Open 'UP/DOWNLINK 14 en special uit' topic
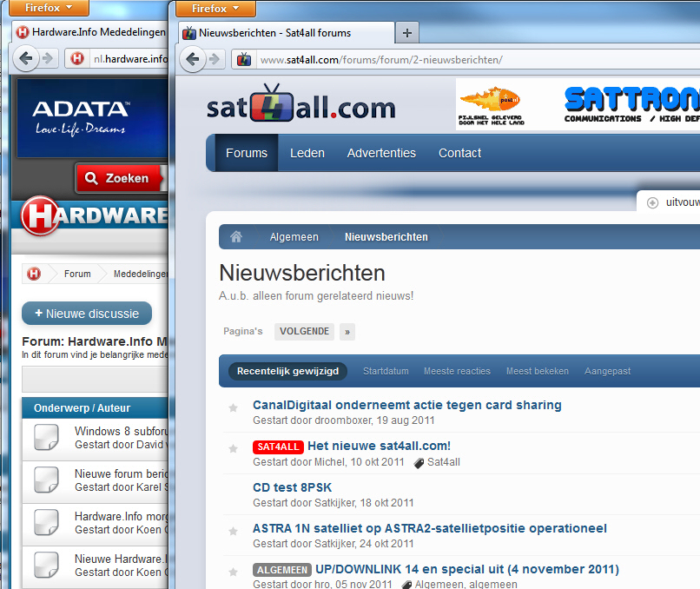 point(467,569)
